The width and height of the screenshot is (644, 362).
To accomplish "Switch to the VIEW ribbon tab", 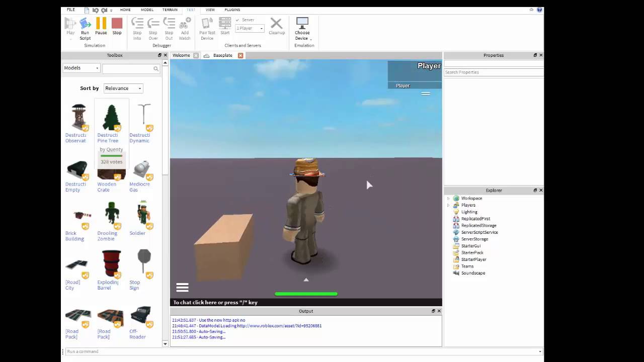I will point(210,10).
